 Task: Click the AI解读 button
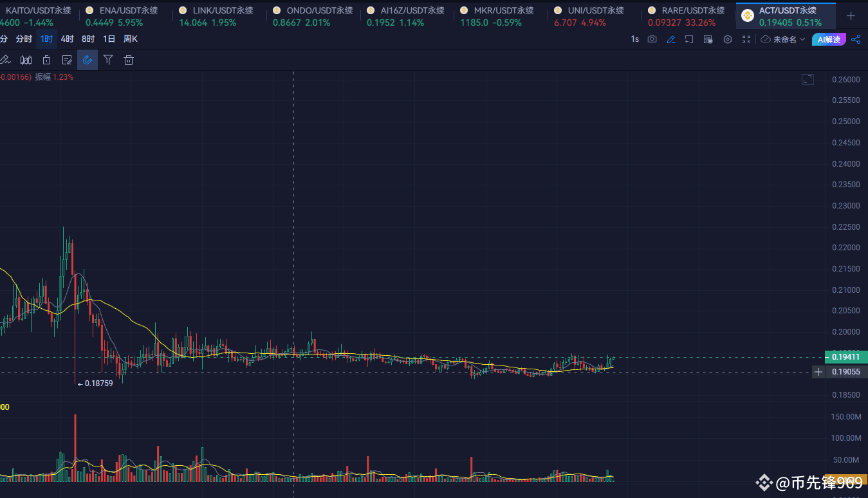pyautogui.click(x=829, y=39)
